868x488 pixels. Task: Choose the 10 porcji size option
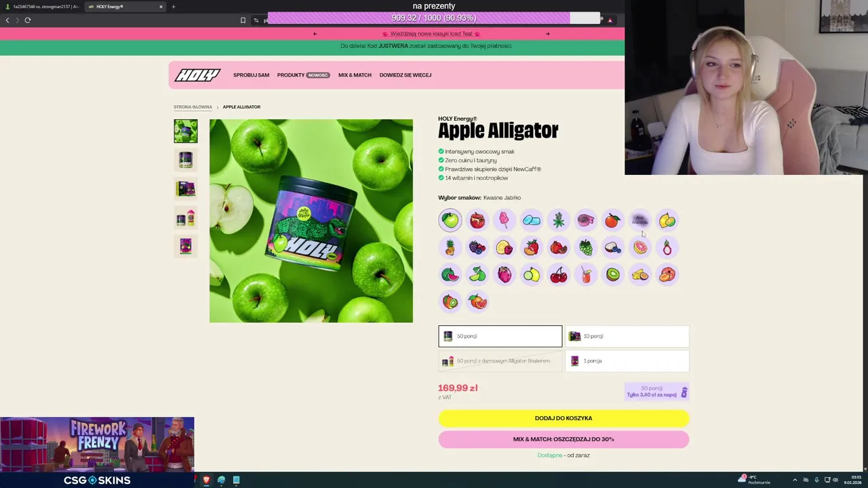click(627, 336)
